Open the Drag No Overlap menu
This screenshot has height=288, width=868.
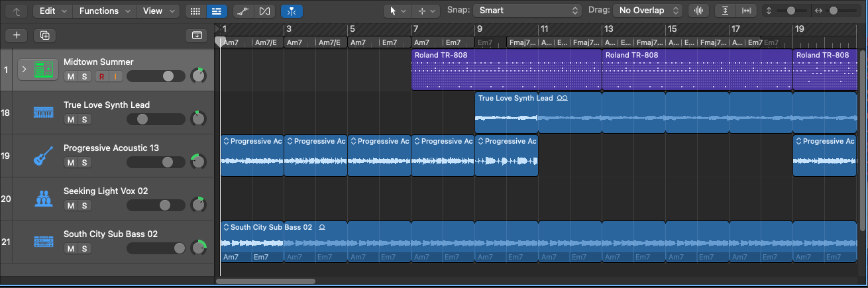tap(647, 11)
